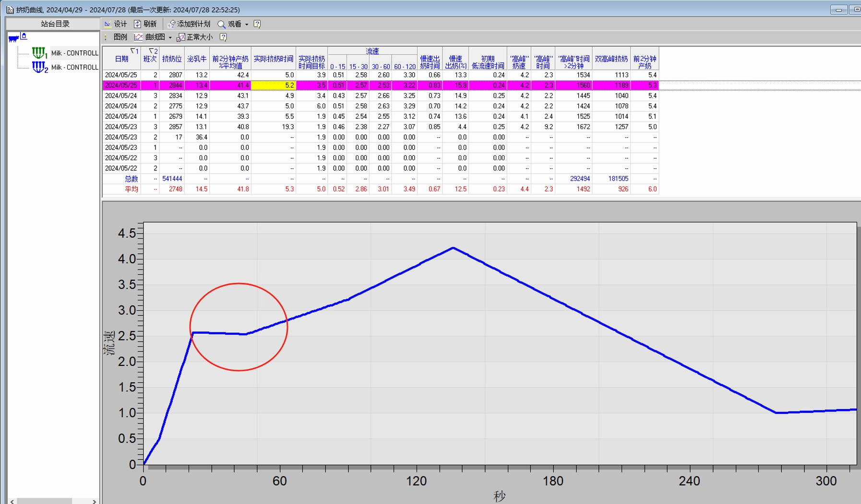Select the blue Milk-CONTROLL 2 tree item

pos(65,67)
